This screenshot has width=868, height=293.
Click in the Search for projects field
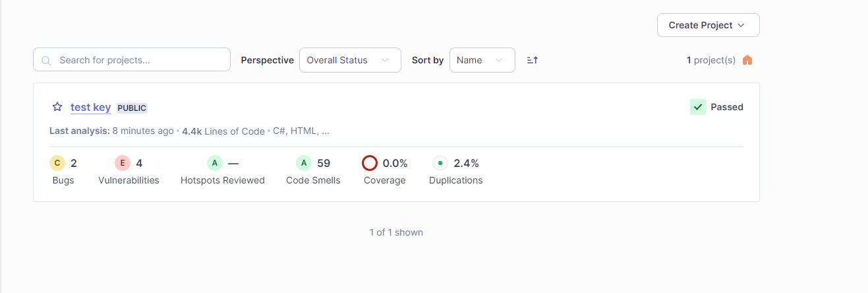click(132, 59)
